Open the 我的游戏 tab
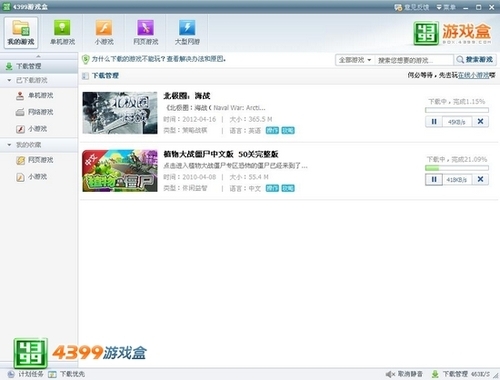The image size is (500, 380). pos(21,32)
